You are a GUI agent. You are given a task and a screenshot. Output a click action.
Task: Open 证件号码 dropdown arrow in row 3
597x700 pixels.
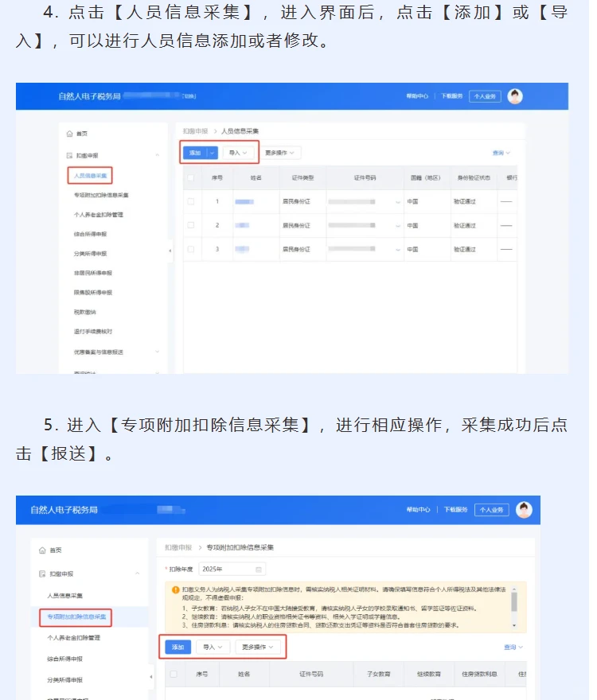tap(398, 250)
